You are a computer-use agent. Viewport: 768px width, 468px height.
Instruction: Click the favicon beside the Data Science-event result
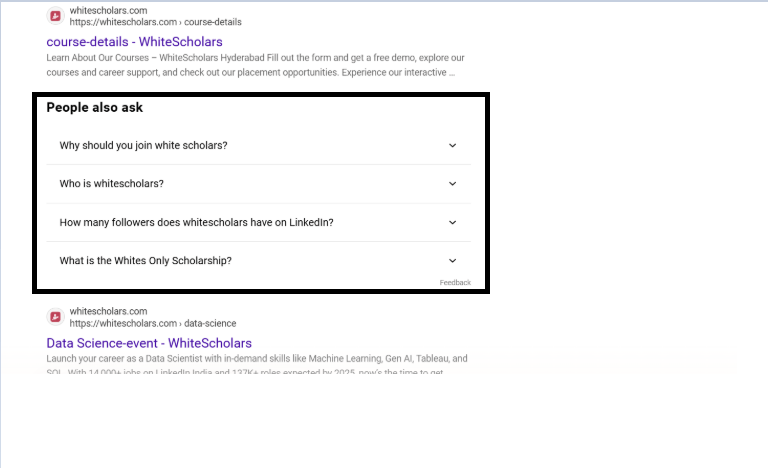click(x=55, y=317)
